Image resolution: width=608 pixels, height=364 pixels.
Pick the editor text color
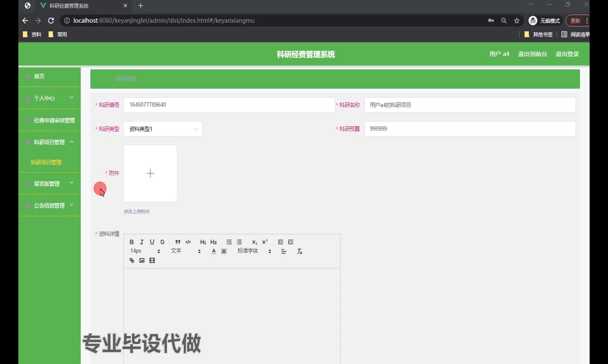(x=214, y=251)
